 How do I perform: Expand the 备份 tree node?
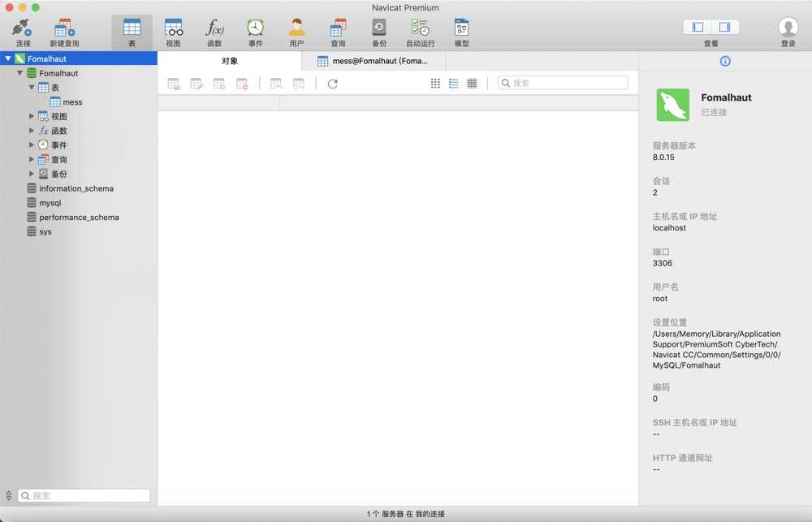(32, 174)
